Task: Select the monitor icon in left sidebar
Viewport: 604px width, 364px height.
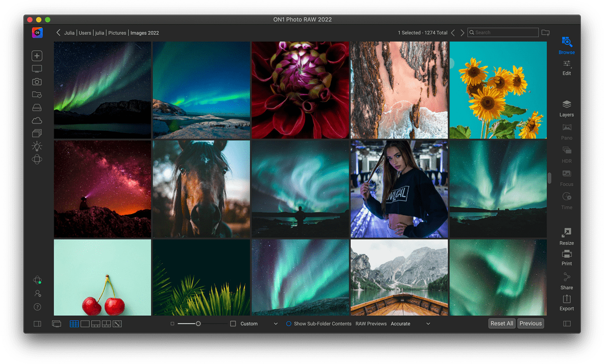Action: click(37, 69)
